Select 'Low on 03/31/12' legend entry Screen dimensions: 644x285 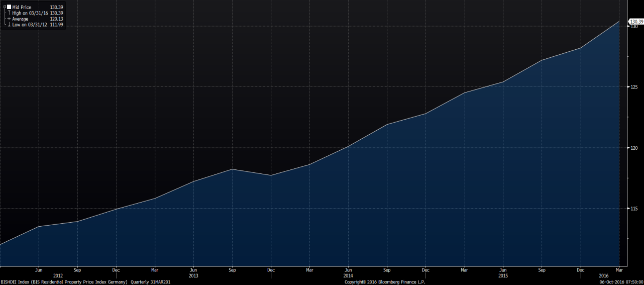click(x=30, y=25)
